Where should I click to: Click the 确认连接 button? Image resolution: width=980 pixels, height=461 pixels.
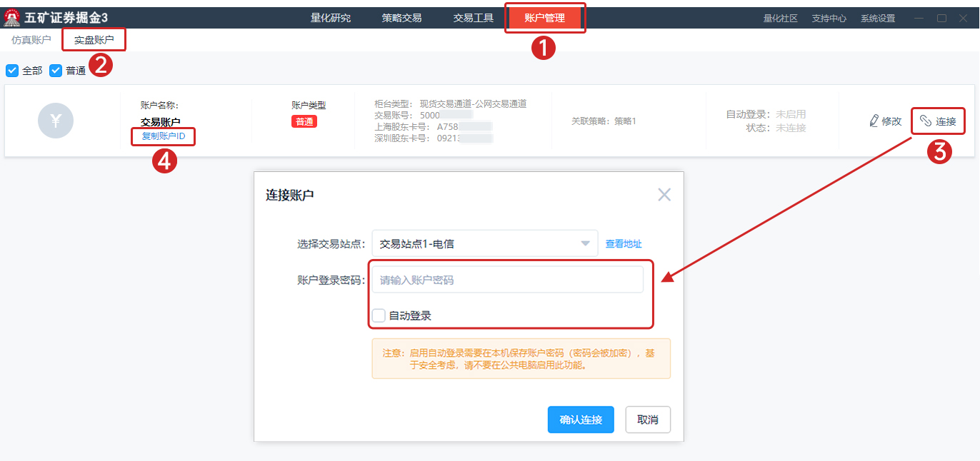581,420
